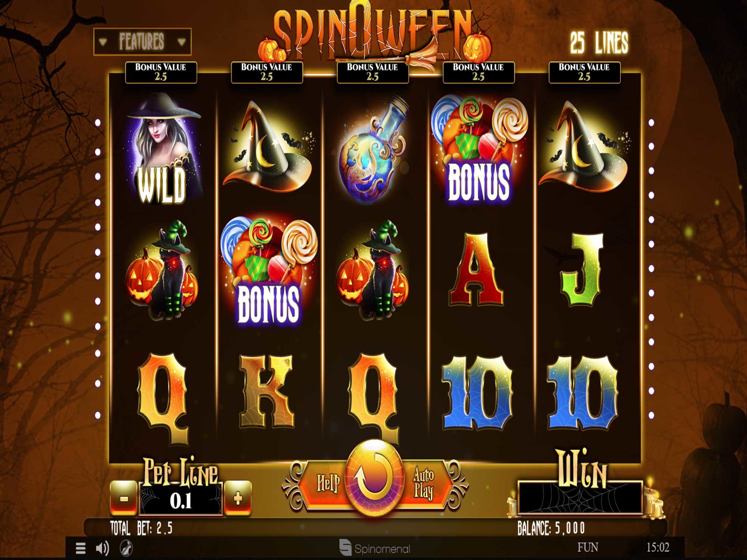Click the black cat pumpkin symbol on reel one
747x560 pixels.
[162, 270]
